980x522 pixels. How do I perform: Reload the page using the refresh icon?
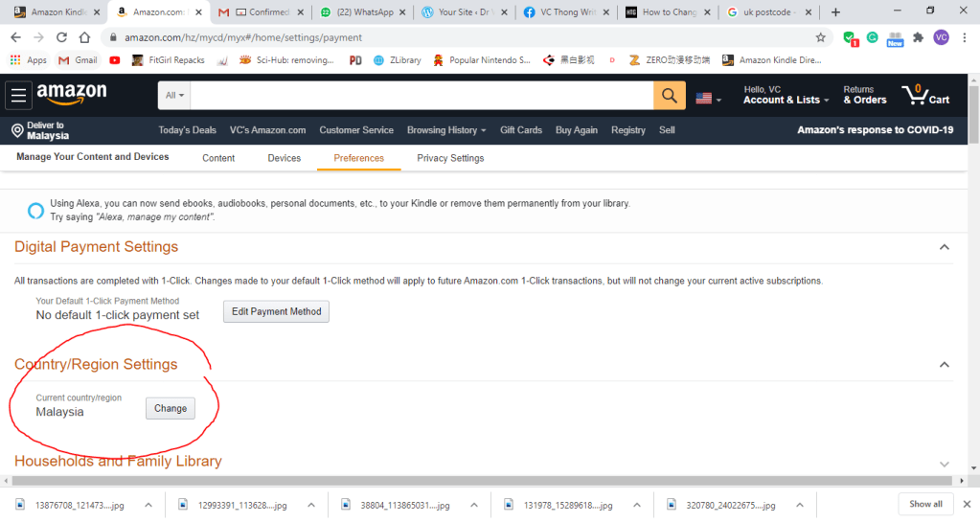pyautogui.click(x=61, y=37)
